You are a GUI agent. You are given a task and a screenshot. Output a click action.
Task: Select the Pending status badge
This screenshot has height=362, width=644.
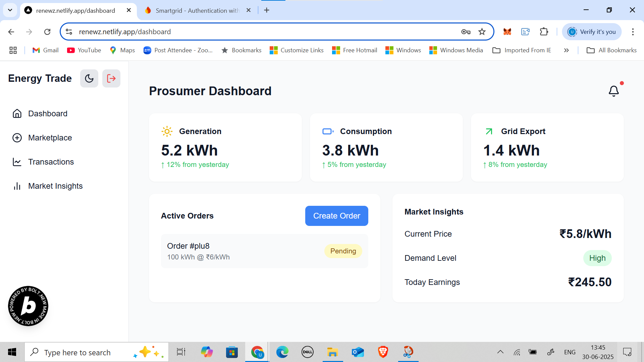point(343,251)
